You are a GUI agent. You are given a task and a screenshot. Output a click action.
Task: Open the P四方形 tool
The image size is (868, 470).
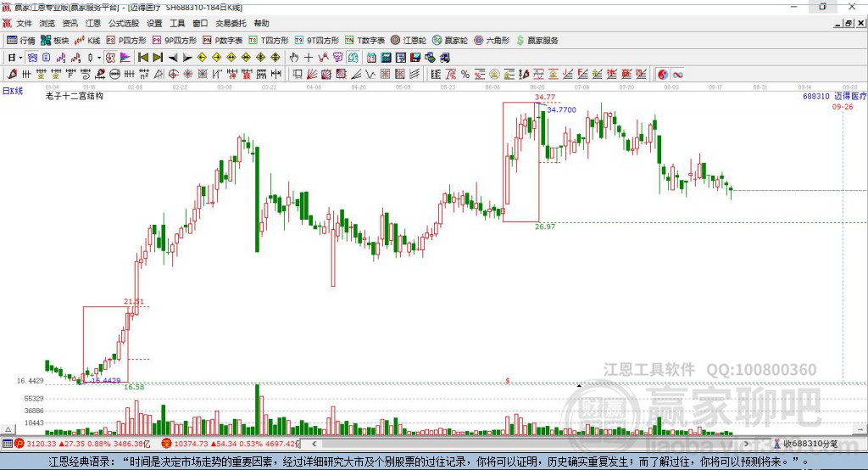click(x=126, y=41)
